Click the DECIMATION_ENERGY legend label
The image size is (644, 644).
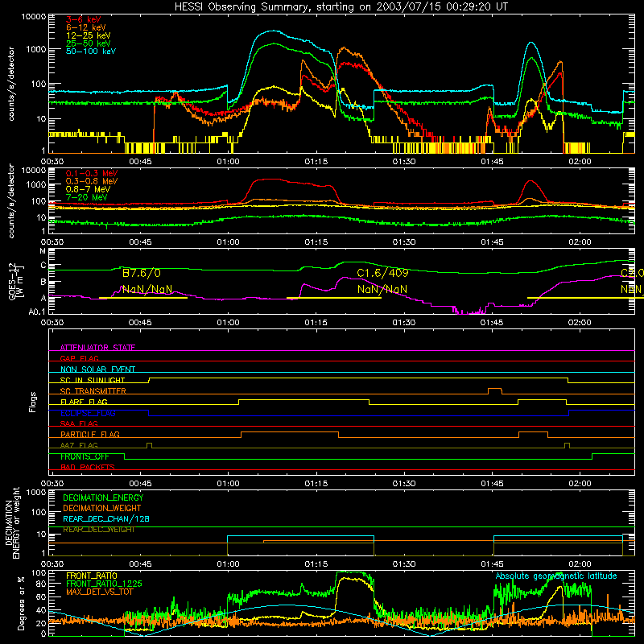103,497
